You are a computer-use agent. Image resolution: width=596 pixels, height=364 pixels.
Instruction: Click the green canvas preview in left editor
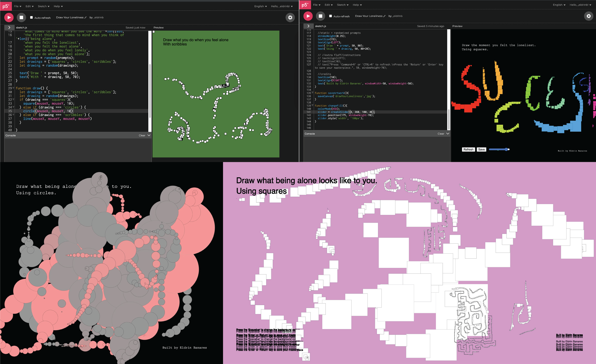coord(216,94)
